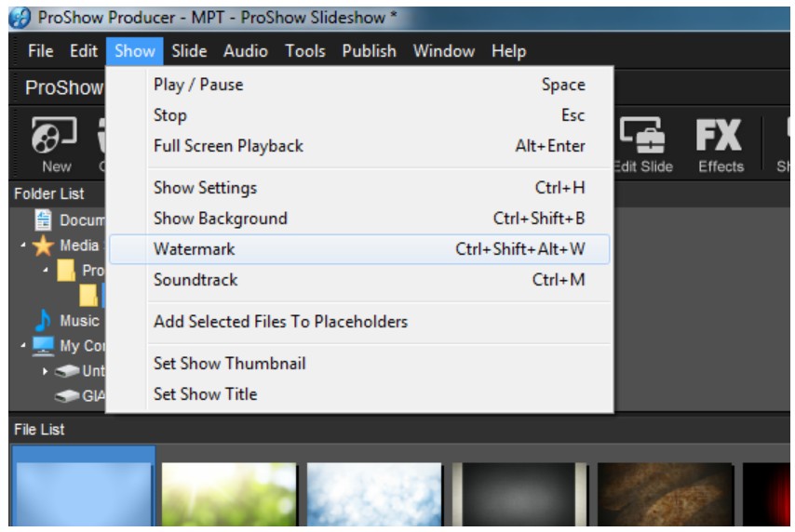Choose Add Selected Files To Placeholders
This screenshot has height=532, width=795.
click(359, 322)
